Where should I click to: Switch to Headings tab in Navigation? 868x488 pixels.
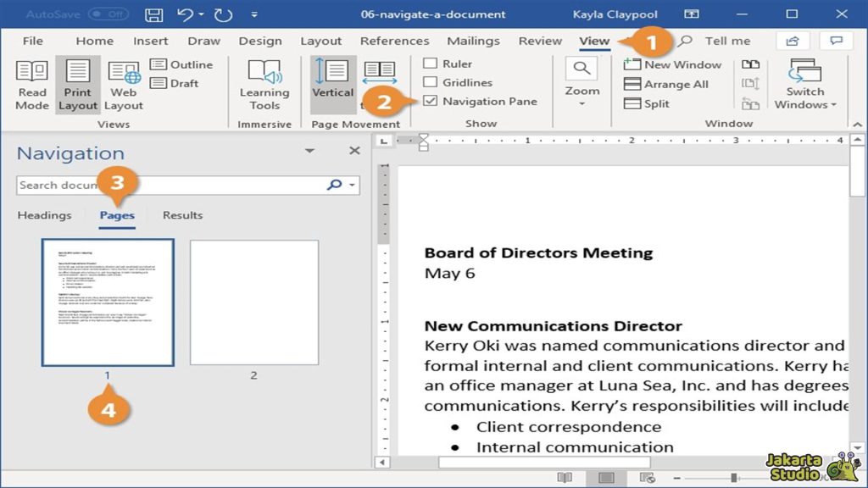click(x=44, y=215)
